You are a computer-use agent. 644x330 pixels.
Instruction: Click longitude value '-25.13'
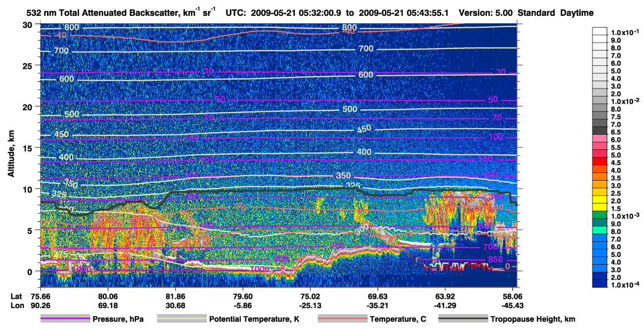pyautogui.click(x=310, y=305)
